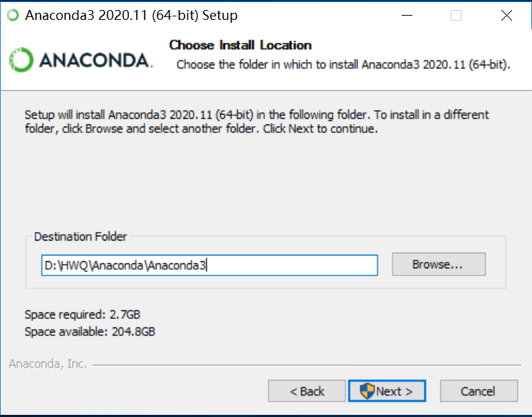The image size is (532, 417).
Task: Click the "Anaconda, Inc." footer text
Action: point(48,364)
